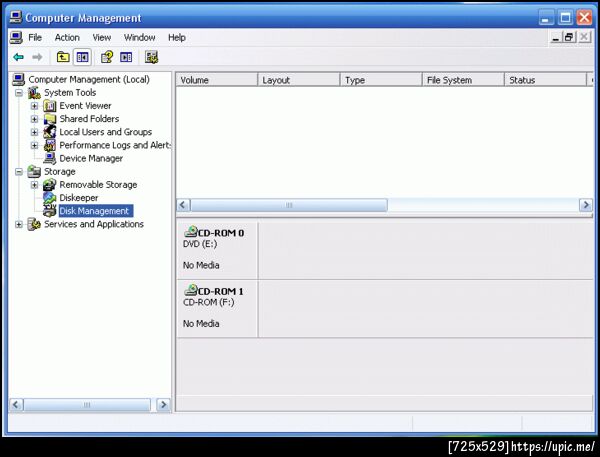This screenshot has height=457, width=600.
Task: Collapse the Storage node
Action: pos(19,171)
